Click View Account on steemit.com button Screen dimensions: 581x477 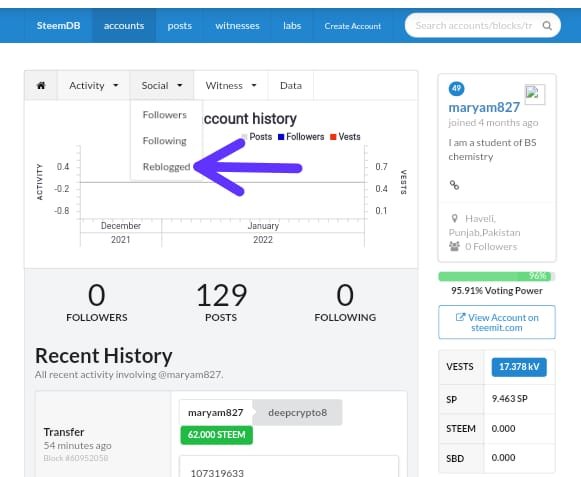coord(497,322)
